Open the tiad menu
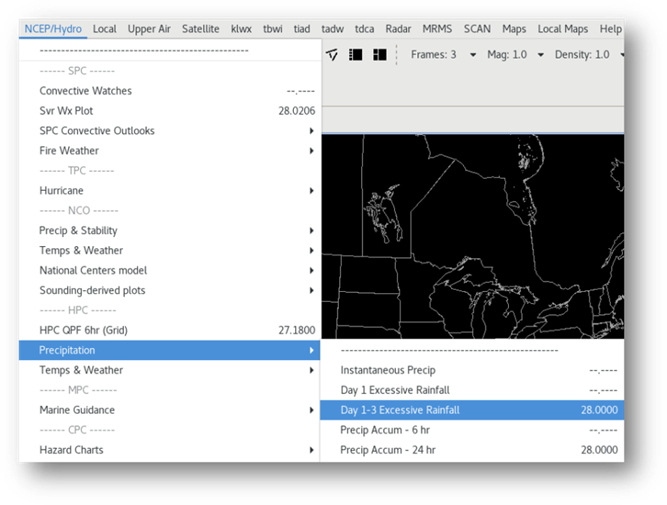Viewport: 667px width, 505px height. [x=302, y=29]
